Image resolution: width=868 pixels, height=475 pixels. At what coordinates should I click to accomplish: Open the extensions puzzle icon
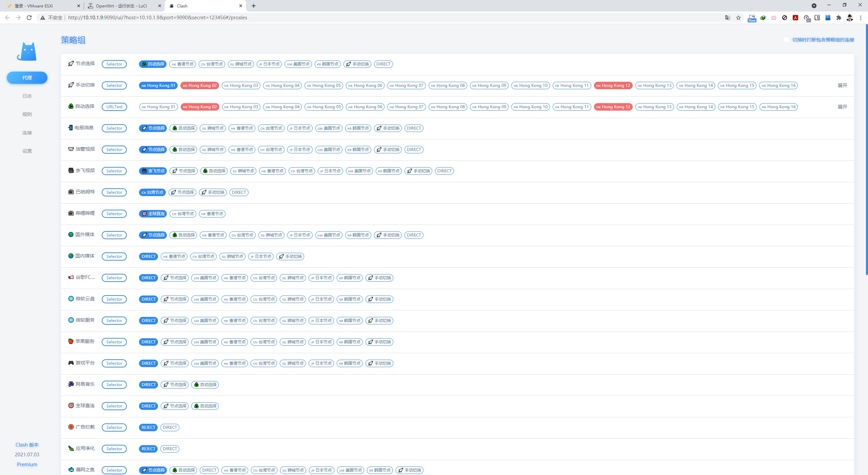point(839,18)
